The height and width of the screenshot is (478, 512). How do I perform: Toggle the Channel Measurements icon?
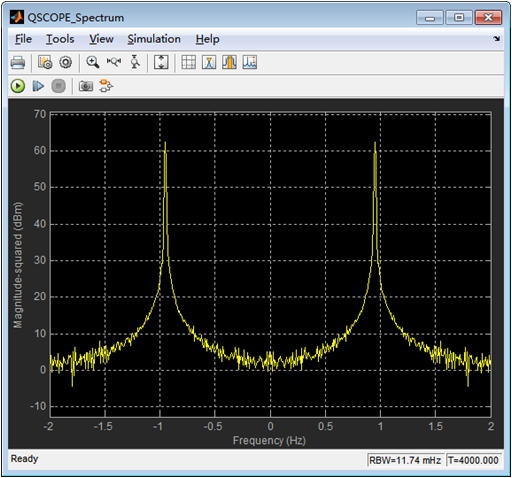(x=229, y=62)
